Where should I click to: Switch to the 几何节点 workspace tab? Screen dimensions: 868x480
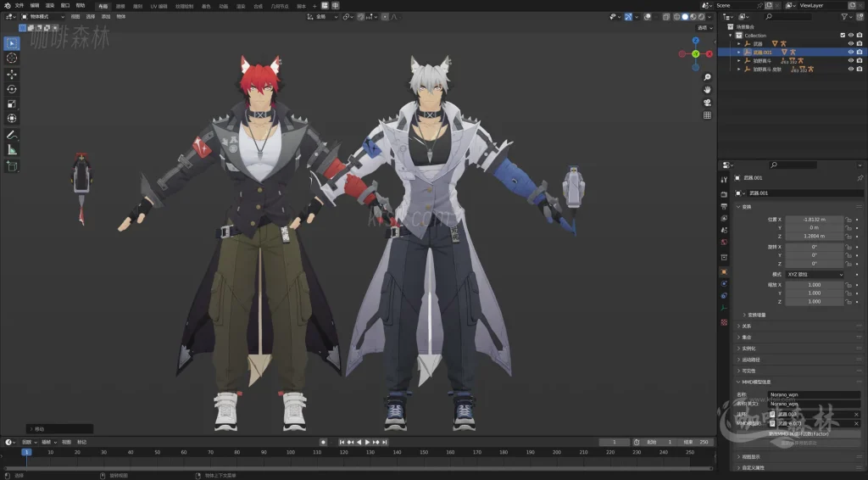[x=280, y=6]
